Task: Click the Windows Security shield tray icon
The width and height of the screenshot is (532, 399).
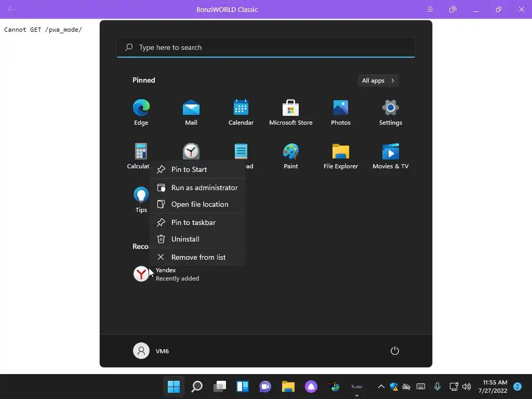Action: [x=394, y=387]
